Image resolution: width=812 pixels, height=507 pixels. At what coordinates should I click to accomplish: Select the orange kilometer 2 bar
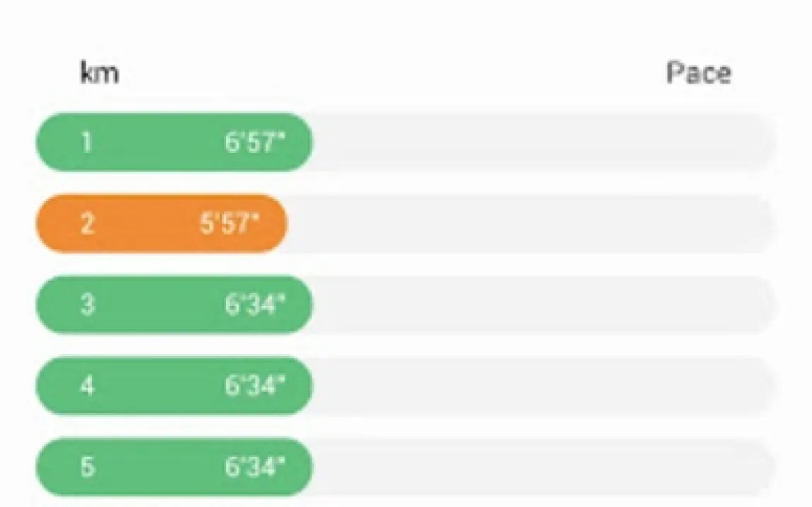click(162, 223)
